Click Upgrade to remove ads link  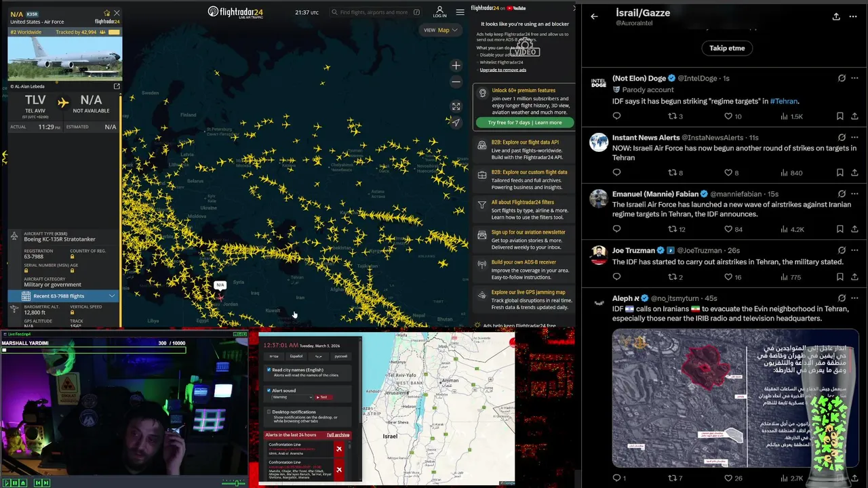[502, 70]
